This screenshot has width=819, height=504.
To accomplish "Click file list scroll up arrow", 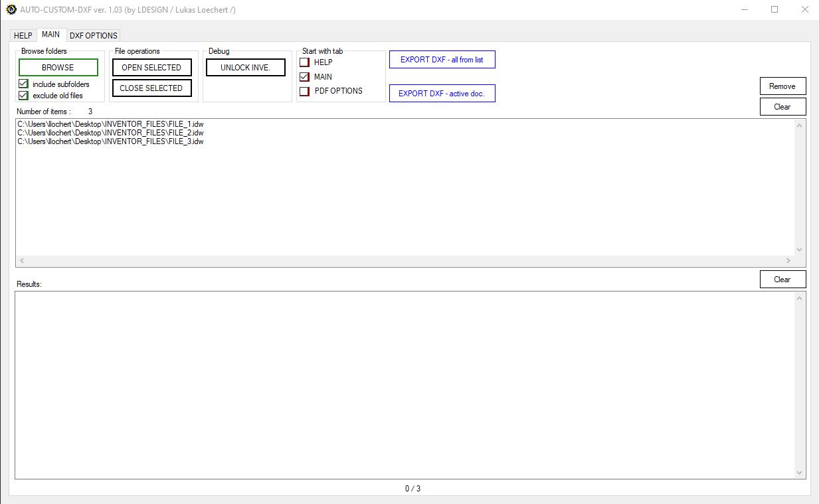I will pyautogui.click(x=799, y=126).
